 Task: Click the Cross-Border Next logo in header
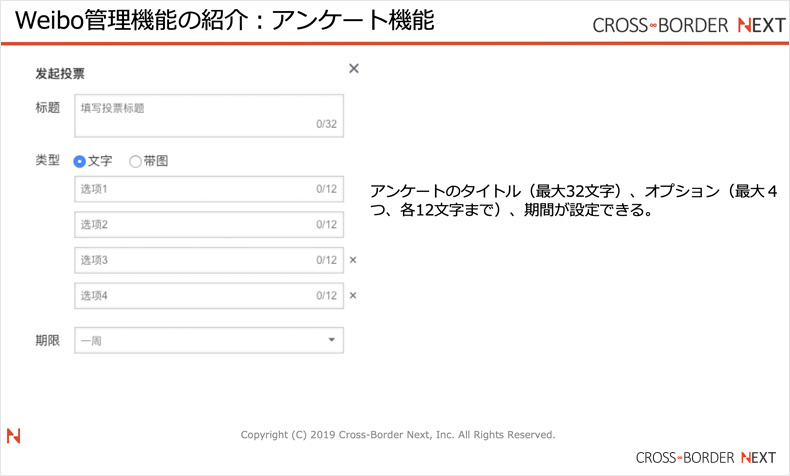click(x=689, y=25)
